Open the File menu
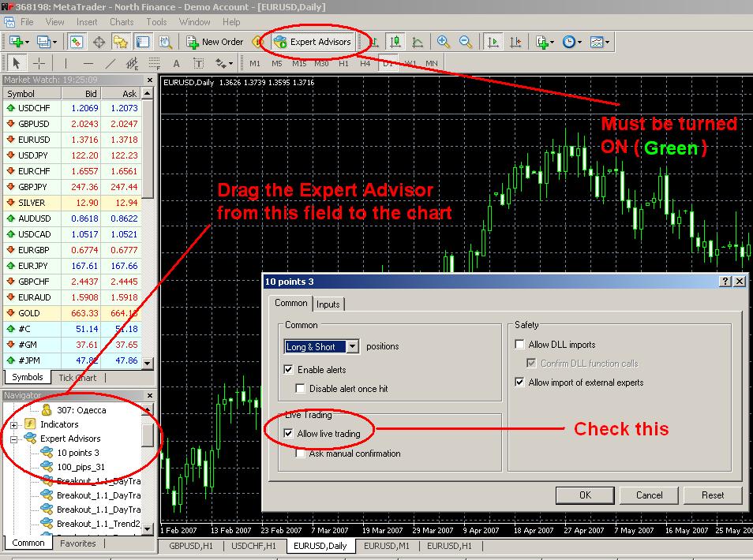The image size is (753, 560). 27,22
